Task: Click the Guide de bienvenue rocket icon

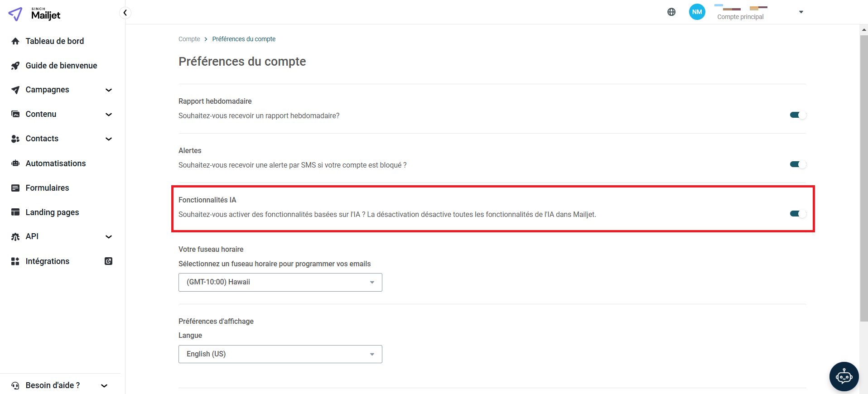Action: click(15, 66)
